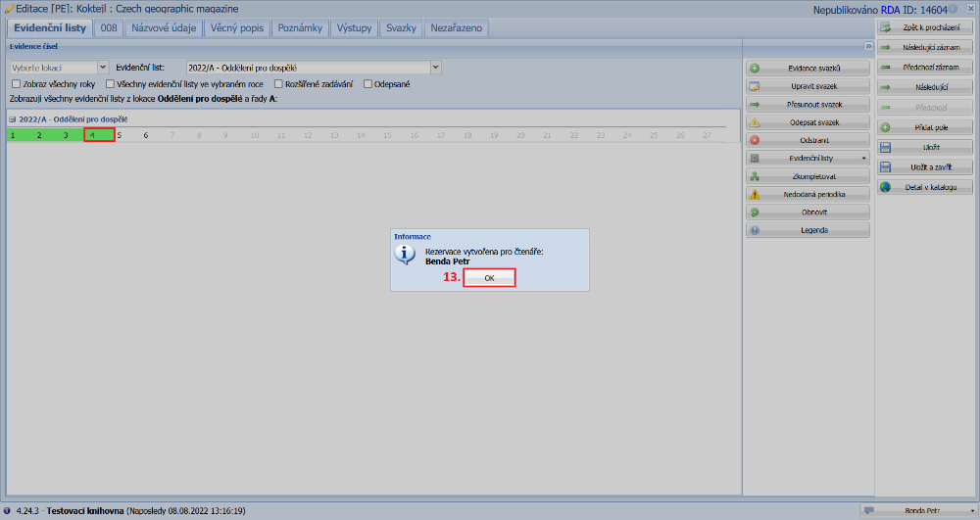The image size is (980, 520).
Task: Toggle the Rozšířené zadávání checkbox
Action: [278, 84]
